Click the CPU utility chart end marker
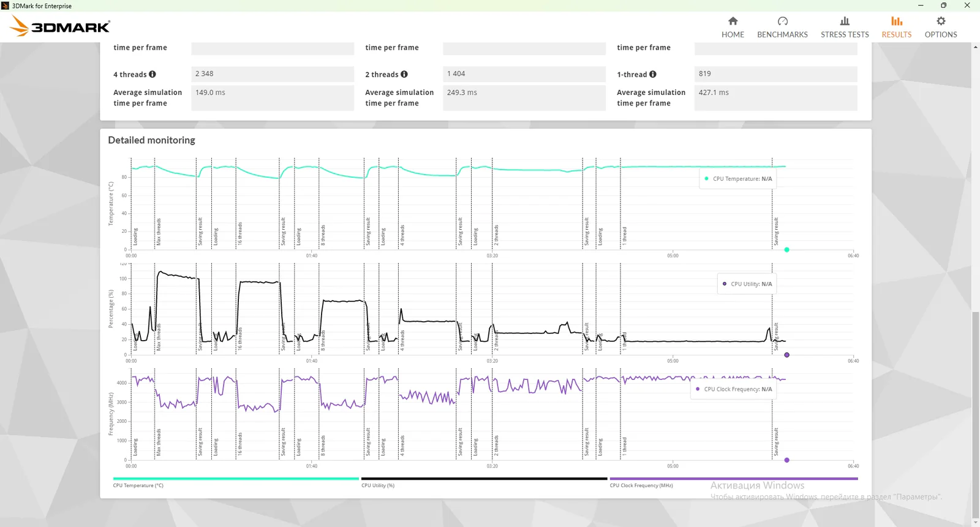 point(786,355)
